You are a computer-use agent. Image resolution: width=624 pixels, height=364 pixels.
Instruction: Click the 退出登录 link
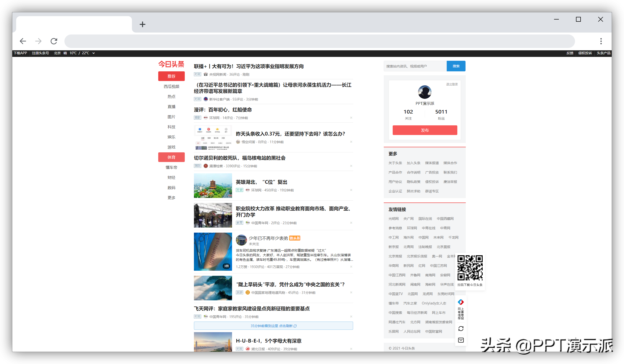coord(452,84)
